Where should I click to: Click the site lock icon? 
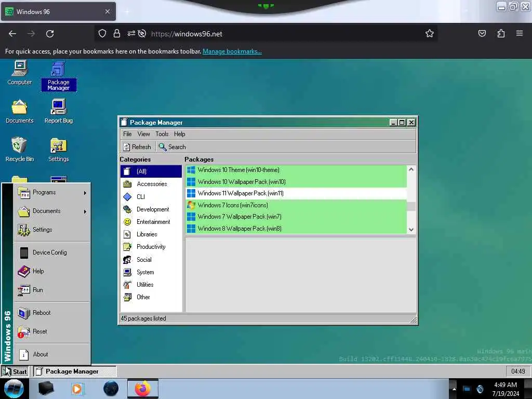[x=117, y=33]
